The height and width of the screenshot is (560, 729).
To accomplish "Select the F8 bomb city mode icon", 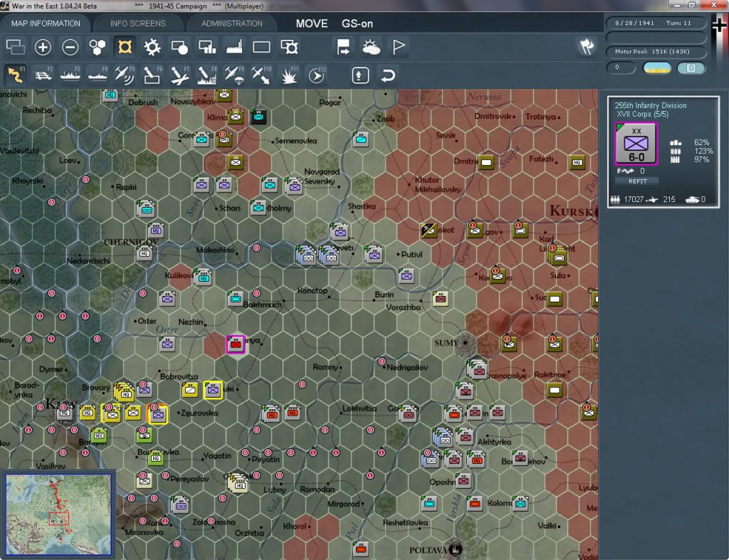I will 207,75.
